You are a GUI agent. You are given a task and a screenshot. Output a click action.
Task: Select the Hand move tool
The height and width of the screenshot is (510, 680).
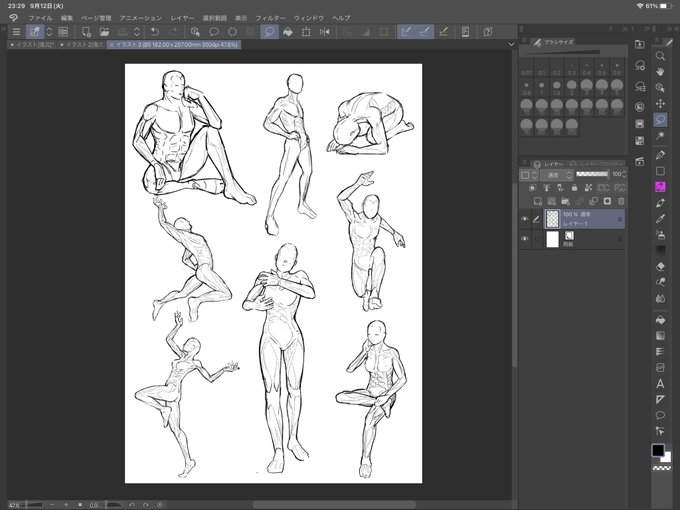click(660, 72)
